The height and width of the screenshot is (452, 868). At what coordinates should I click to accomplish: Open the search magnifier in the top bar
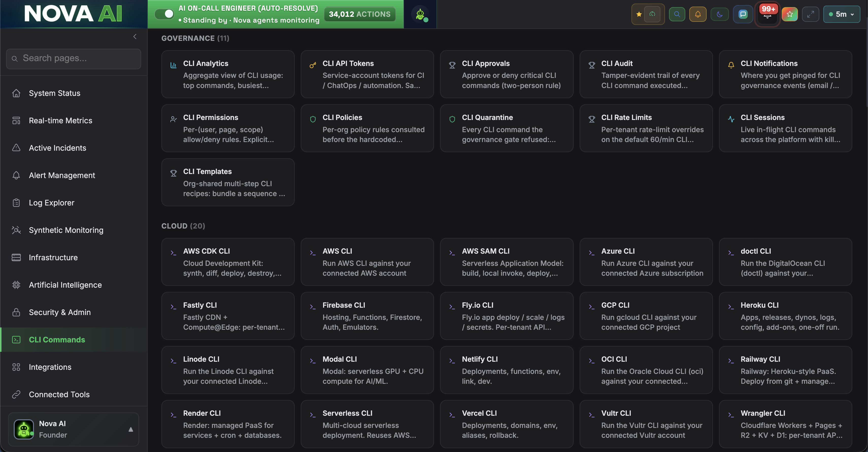pyautogui.click(x=677, y=14)
